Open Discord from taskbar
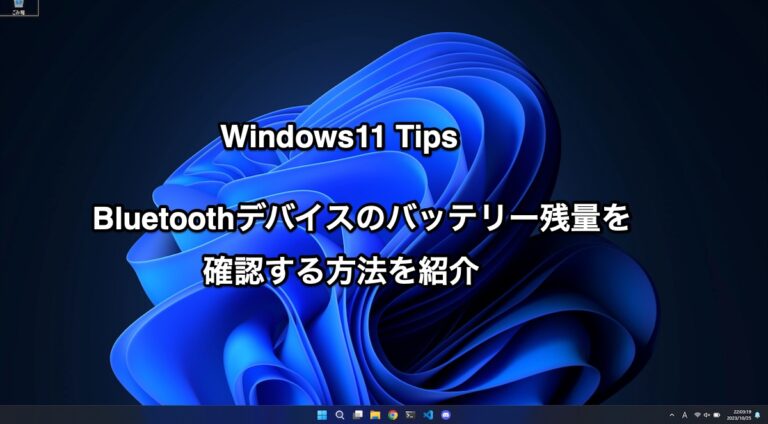 pos(445,415)
